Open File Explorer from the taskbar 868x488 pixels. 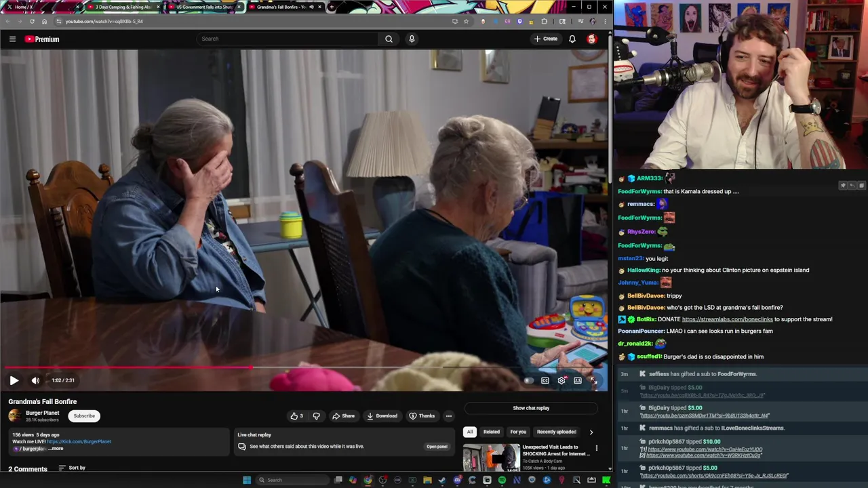point(427,480)
